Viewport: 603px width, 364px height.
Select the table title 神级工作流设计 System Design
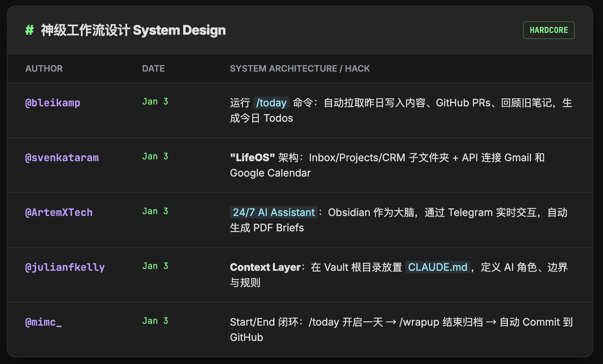133,30
